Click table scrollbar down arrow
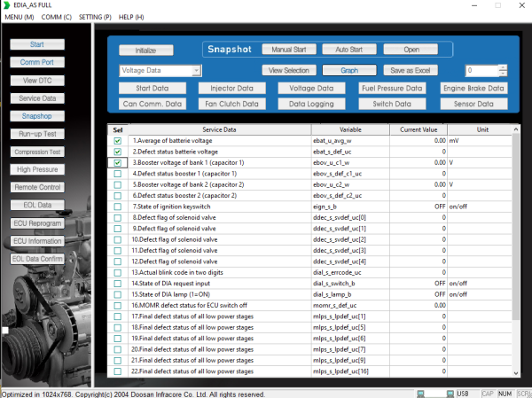Screen dimensions: 532x398 tap(516, 373)
